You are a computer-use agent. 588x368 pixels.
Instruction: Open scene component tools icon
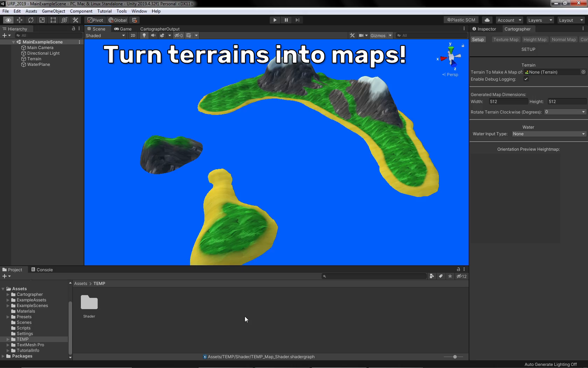pos(352,35)
